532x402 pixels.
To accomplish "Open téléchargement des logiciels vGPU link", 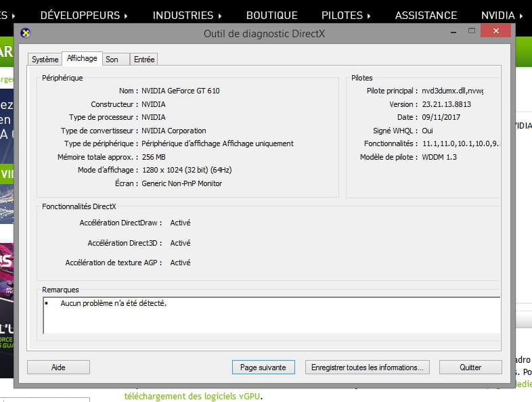I will pos(193,396).
